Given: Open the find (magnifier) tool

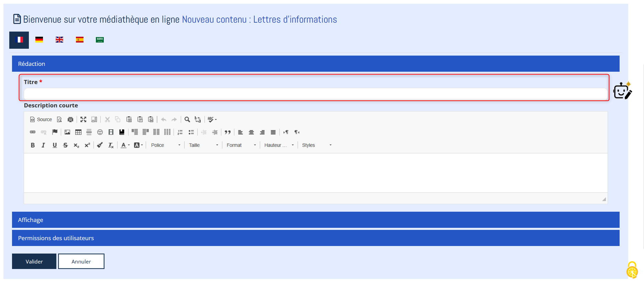Looking at the screenshot, I should [x=187, y=119].
